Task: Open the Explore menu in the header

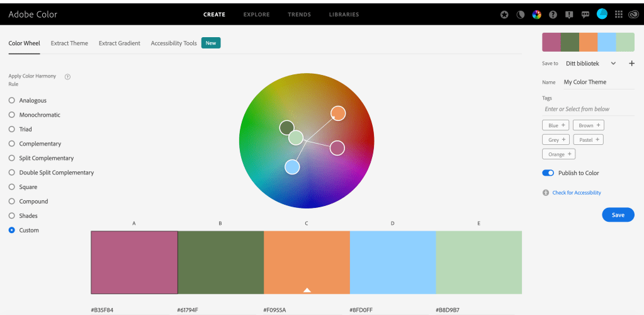Action: point(256,14)
